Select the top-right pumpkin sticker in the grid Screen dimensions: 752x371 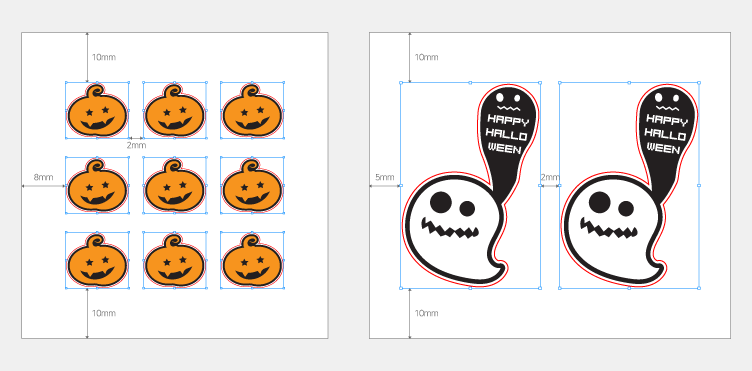(252, 111)
